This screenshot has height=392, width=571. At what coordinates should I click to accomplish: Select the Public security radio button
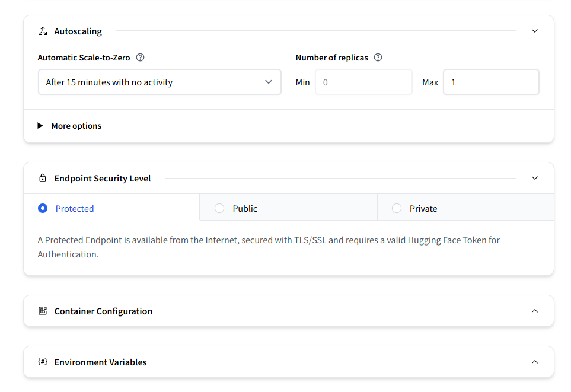click(219, 208)
